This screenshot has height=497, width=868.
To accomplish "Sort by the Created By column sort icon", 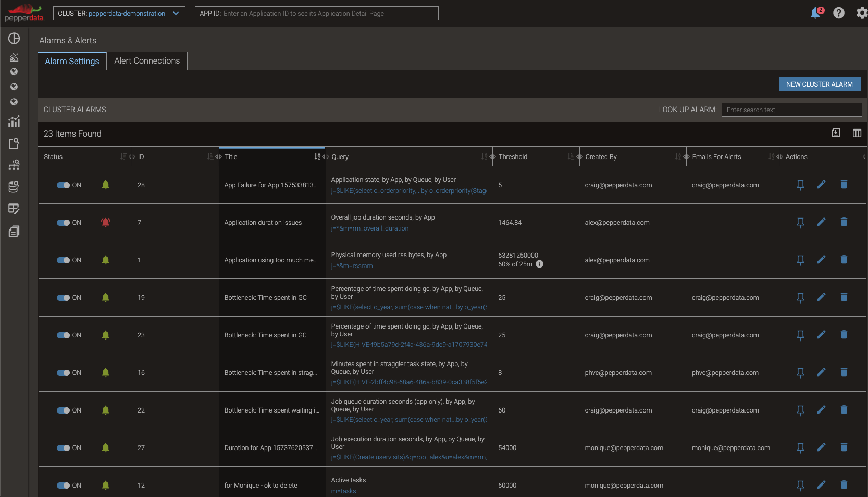I will pyautogui.click(x=678, y=156).
